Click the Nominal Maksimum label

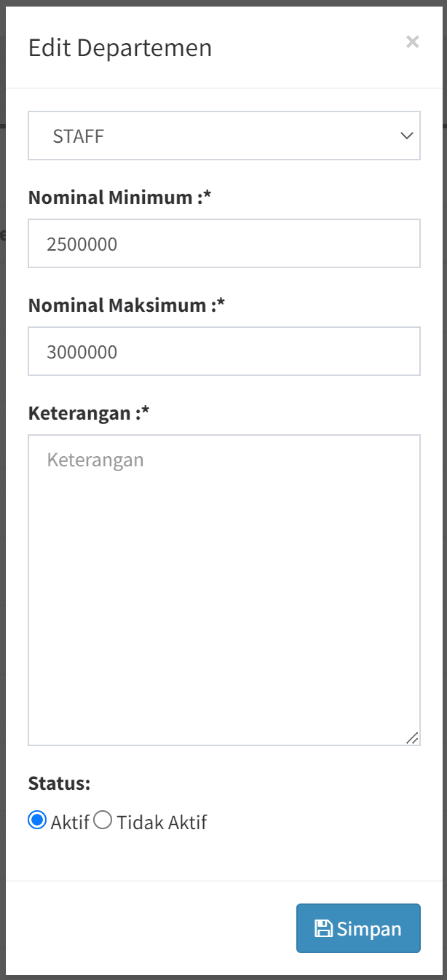[126, 305]
